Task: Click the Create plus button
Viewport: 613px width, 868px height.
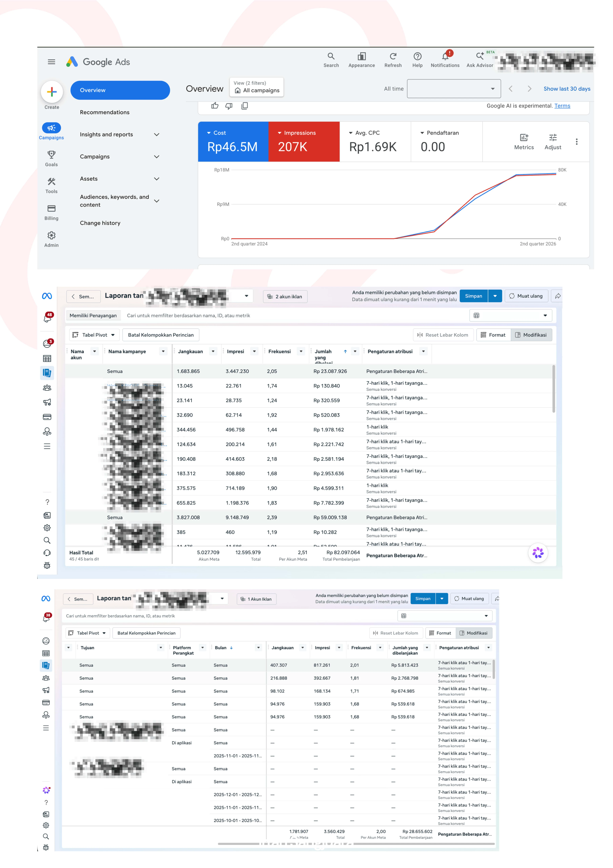Action: [x=52, y=92]
